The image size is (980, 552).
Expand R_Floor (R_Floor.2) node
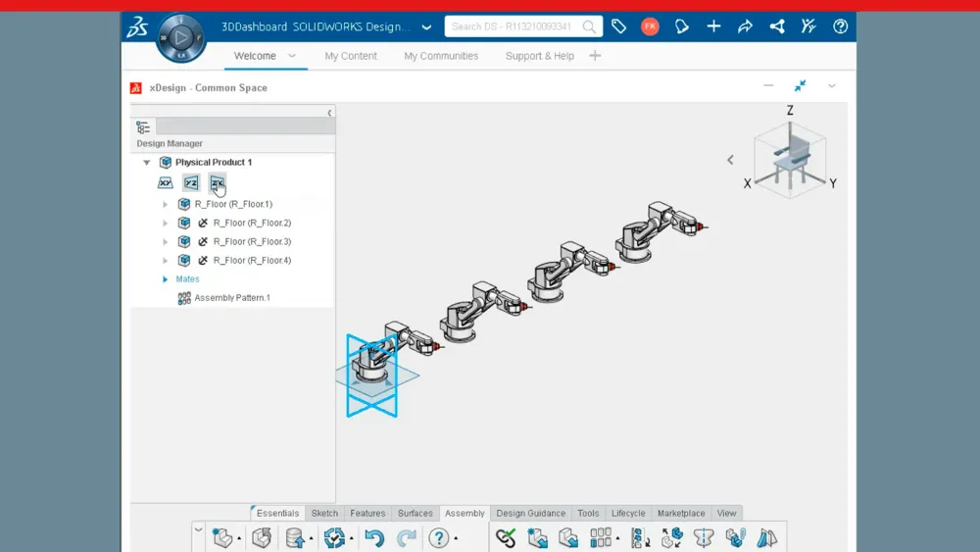[165, 224]
